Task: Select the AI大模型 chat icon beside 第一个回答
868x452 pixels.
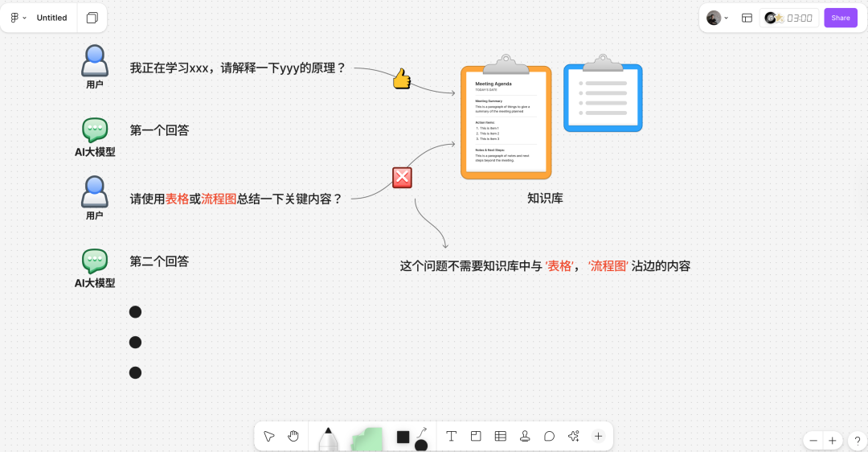Action: tap(95, 130)
